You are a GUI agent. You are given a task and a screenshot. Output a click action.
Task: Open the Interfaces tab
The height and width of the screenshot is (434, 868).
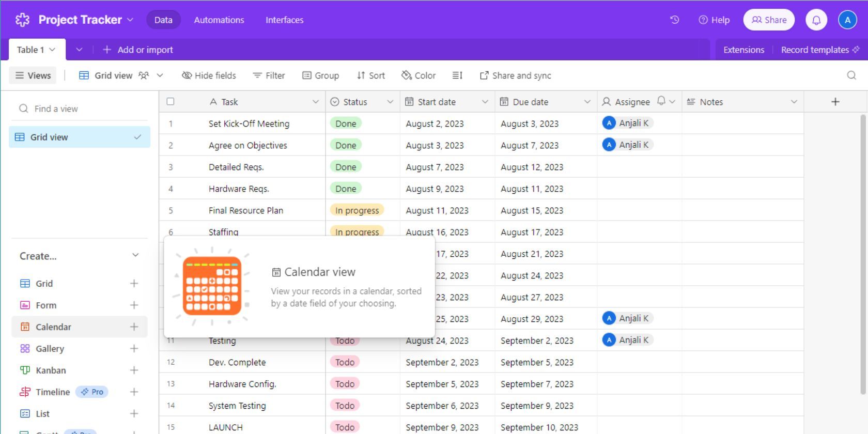point(284,20)
